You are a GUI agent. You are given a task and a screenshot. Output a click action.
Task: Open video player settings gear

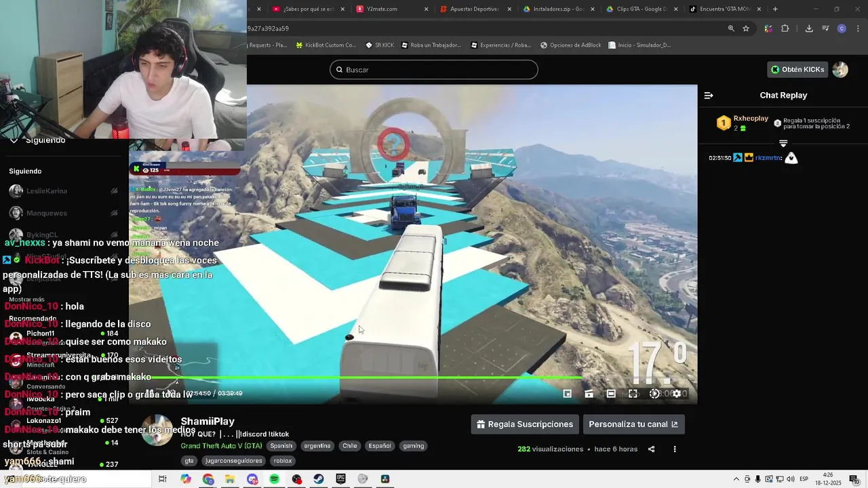676,394
